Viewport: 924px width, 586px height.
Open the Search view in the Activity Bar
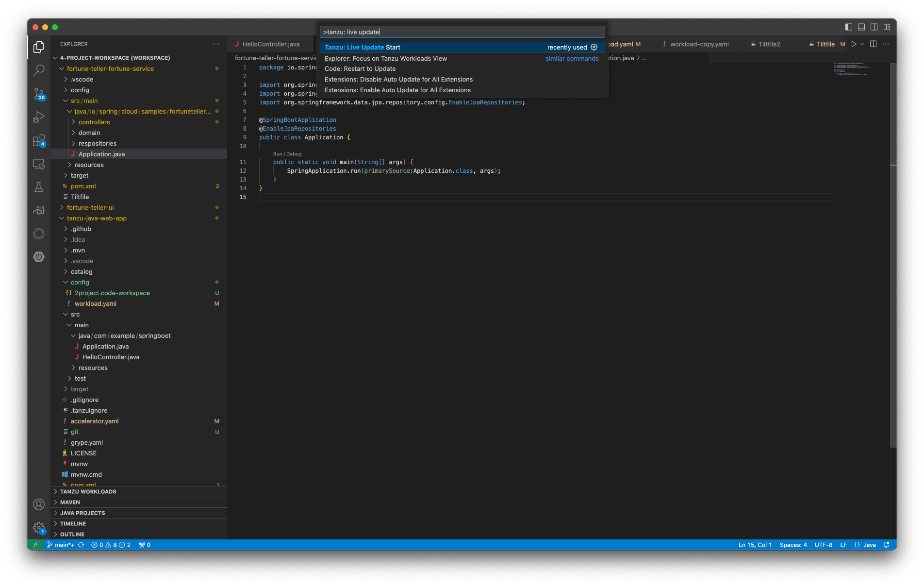click(39, 70)
